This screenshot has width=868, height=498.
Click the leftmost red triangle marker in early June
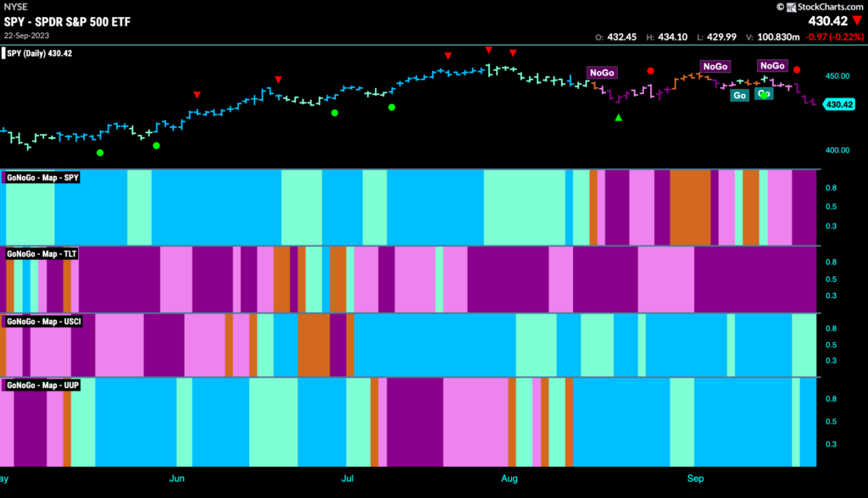point(197,95)
